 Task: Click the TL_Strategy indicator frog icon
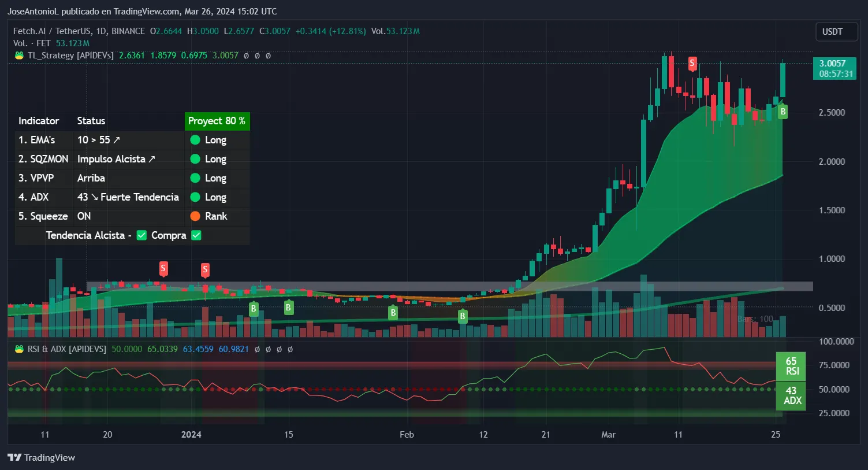coord(19,55)
